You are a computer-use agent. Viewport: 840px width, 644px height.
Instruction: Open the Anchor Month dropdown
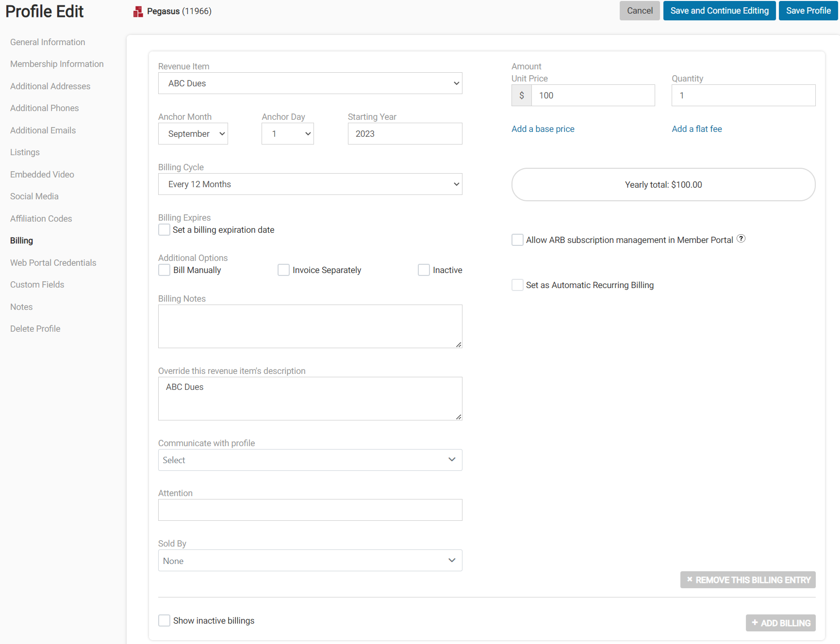pyautogui.click(x=193, y=133)
